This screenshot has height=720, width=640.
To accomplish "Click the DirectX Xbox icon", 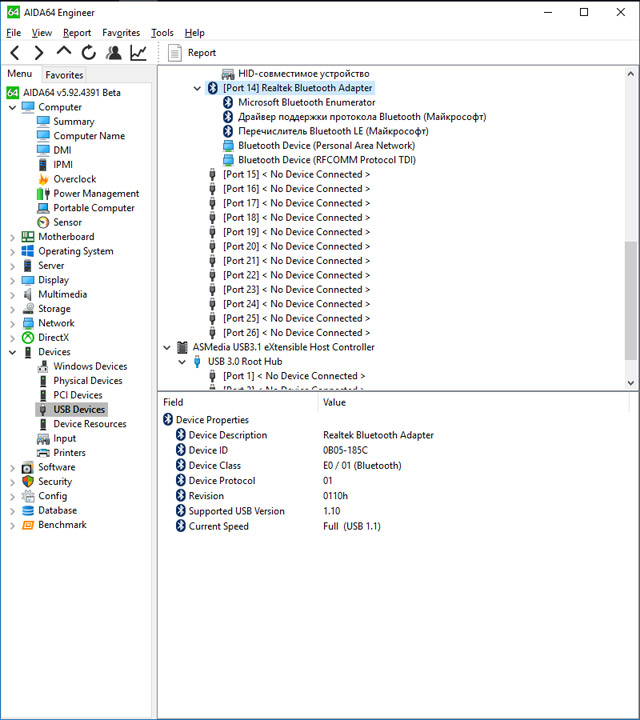I will (x=28, y=338).
